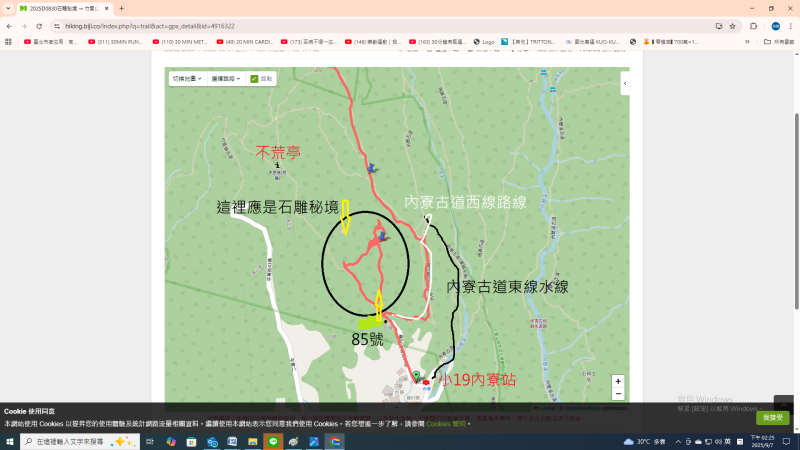The width and height of the screenshot is (800, 450).
Task: Switch to Chrome in the taskbar
Action: click(x=335, y=441)
